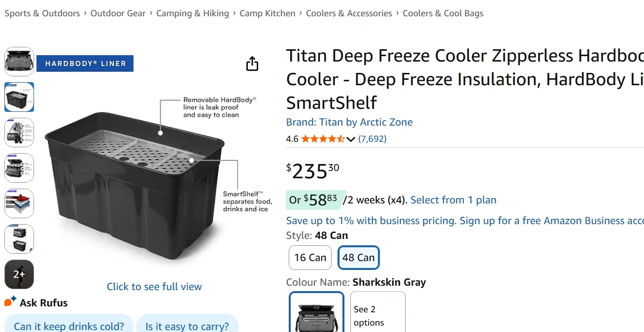Expand See 2 options colour choices
Viewport: 644px width, 332px height.
coord(377,315)
